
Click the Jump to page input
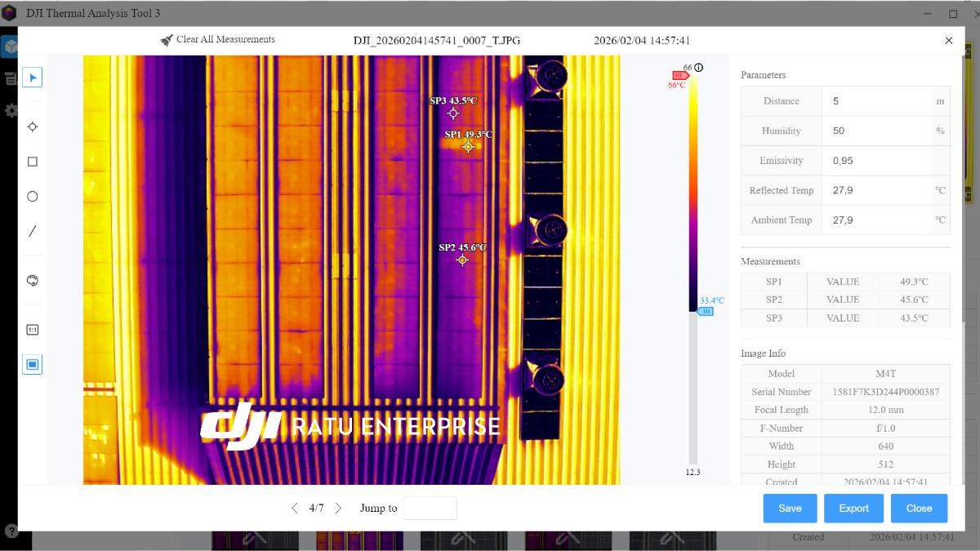point(430,509)
